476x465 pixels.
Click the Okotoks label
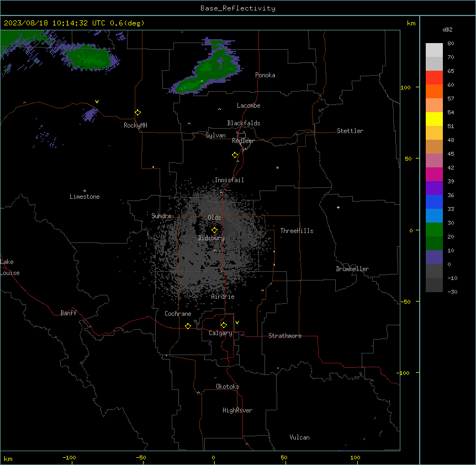click(228, 387)
